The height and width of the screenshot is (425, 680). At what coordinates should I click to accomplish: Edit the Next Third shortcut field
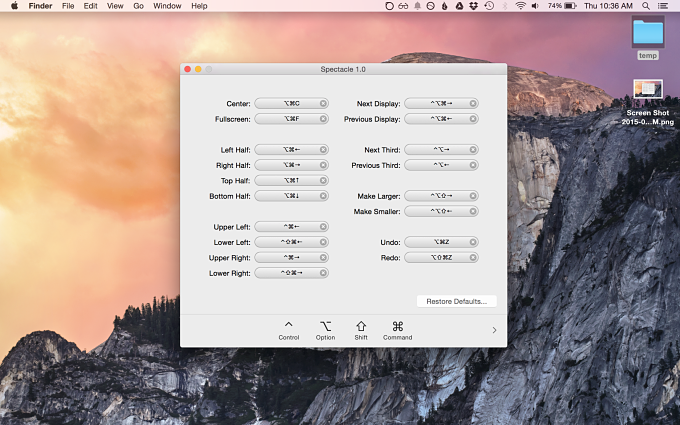point(441,150)
